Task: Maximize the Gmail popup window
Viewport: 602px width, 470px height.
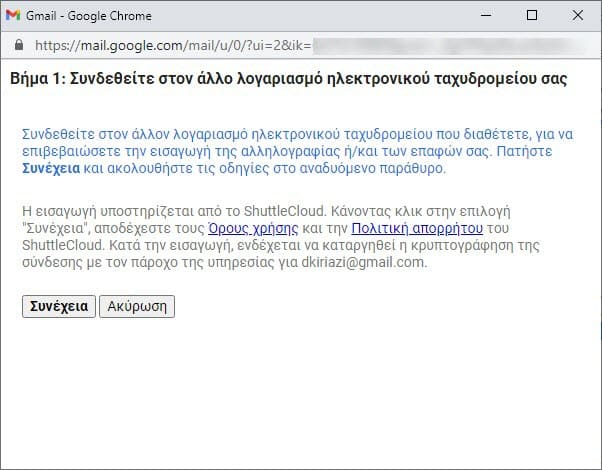Action: (531, 15)
